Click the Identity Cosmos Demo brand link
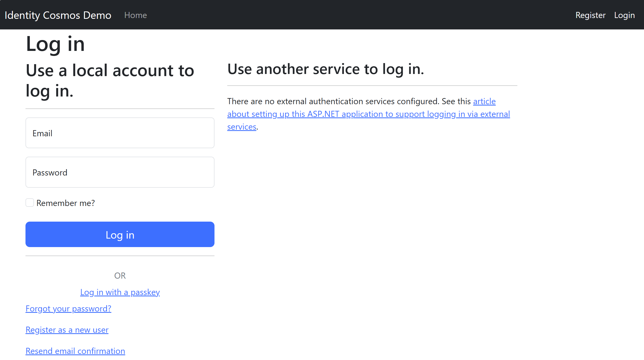 pyautogui.click(x=58, y=15)
